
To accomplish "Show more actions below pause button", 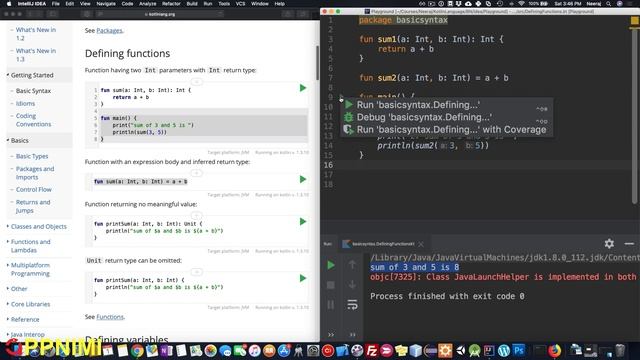I will (x=331, y=335).
